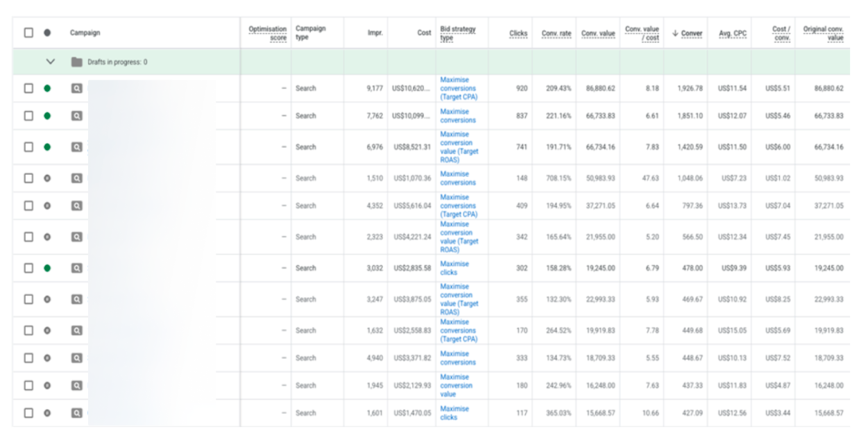Click the search campaign icon in the US$1,070.36 cost row
This screenshot has height=438, width=868.
coord(76,178)
